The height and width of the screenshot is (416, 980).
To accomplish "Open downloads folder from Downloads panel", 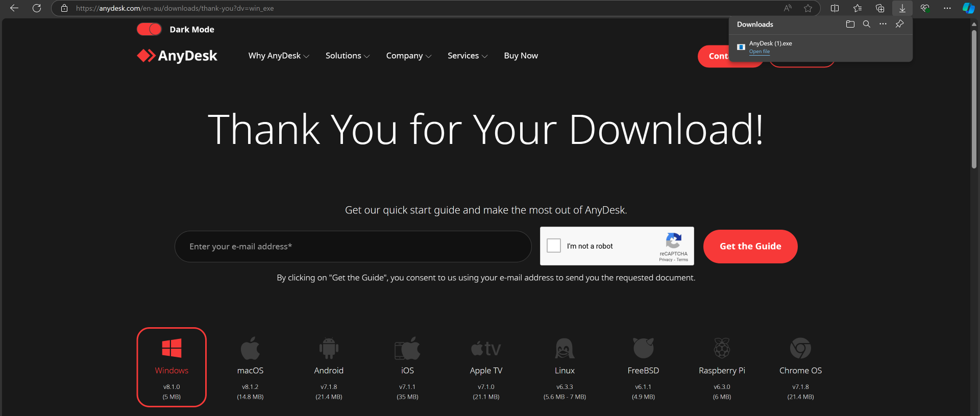I will (x=850, y=24).
